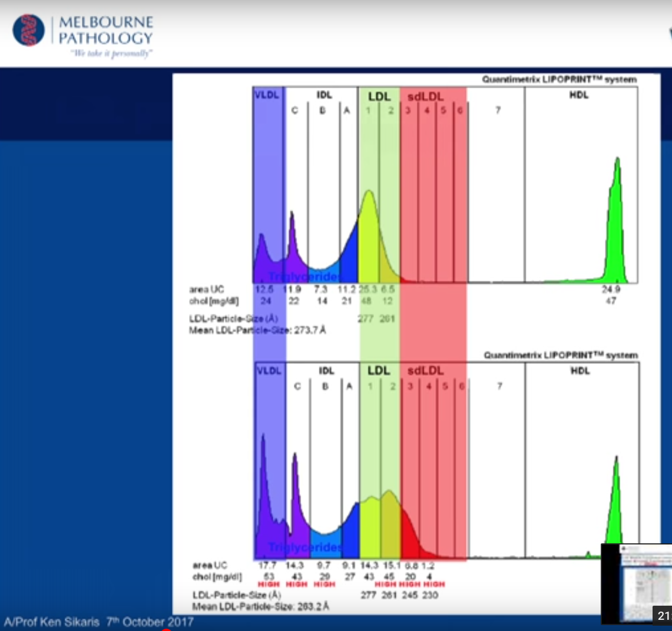Click the Triglycerides label in the lower chart
Image resolution: width=672 pixels, height=631 pixels.
click(x=305, y=547)
